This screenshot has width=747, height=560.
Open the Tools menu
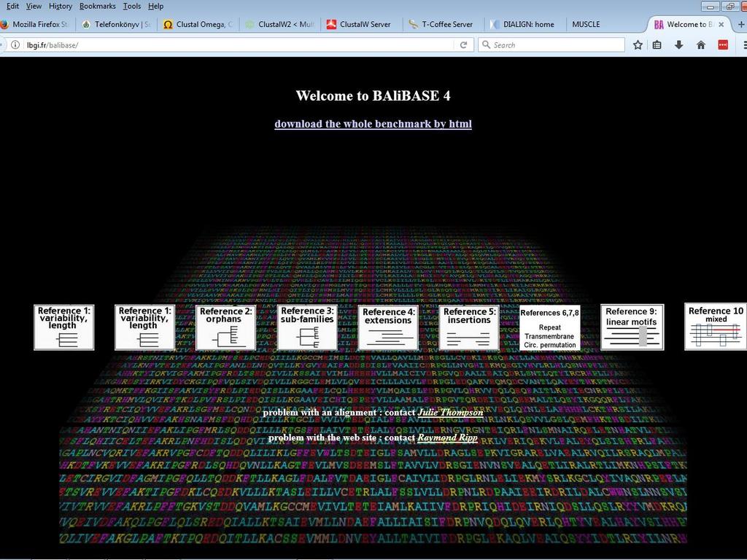coord(131,6)
